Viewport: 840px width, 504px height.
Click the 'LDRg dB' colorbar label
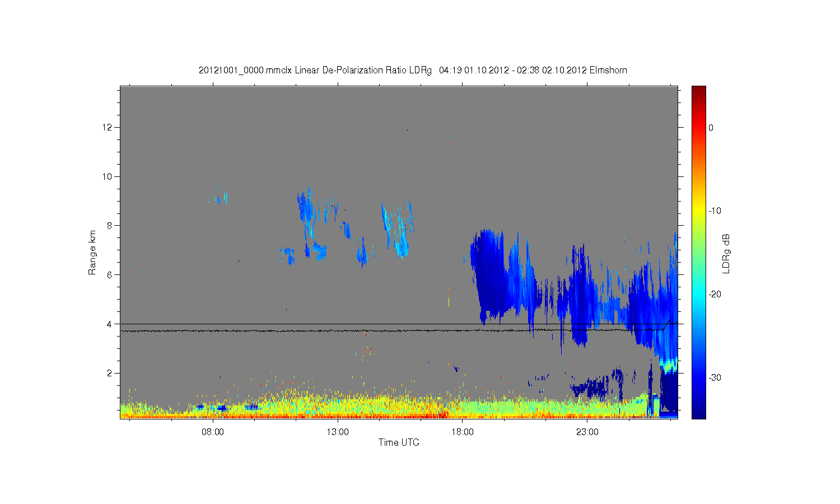click(726, 254)
